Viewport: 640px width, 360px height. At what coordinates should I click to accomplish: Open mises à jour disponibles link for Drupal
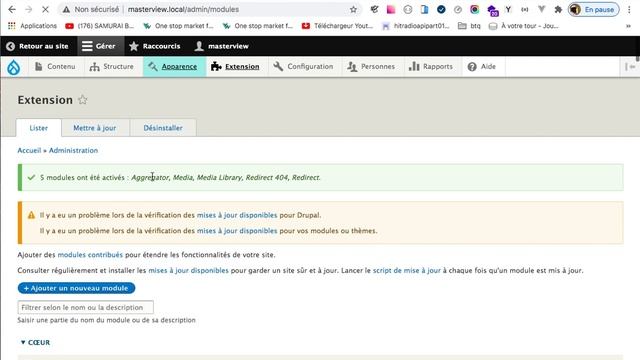[237, 215]
